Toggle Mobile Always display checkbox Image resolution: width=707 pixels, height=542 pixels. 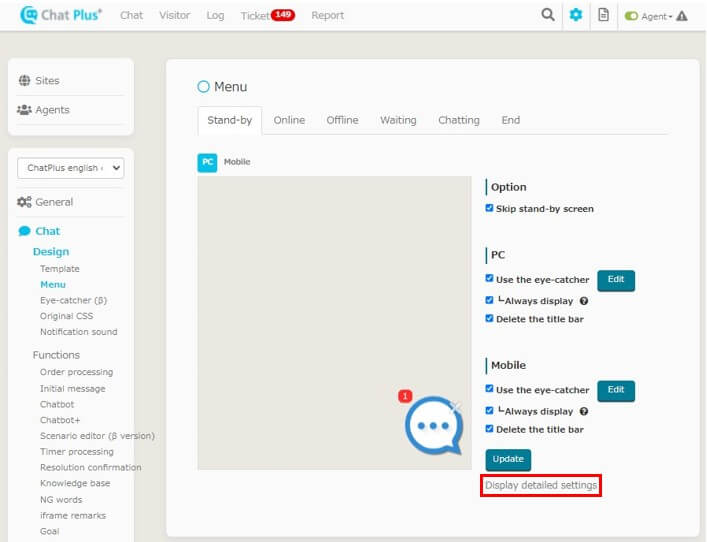(489, 410)
